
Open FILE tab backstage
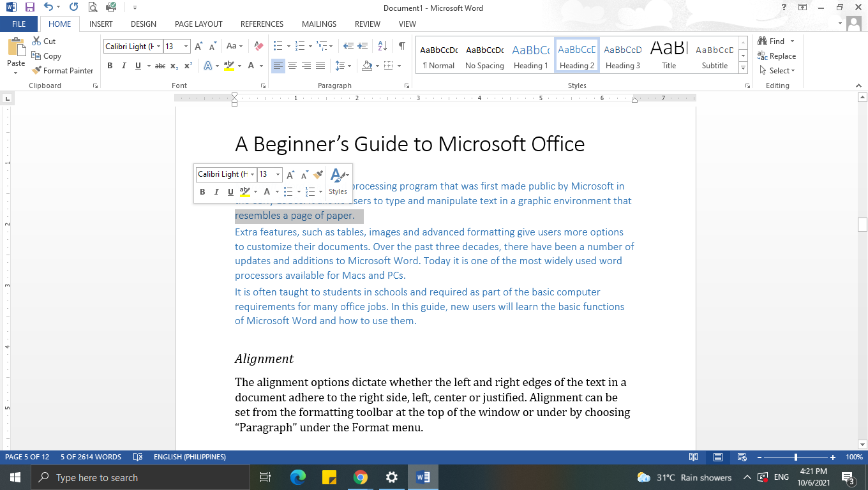click(19, 24)
